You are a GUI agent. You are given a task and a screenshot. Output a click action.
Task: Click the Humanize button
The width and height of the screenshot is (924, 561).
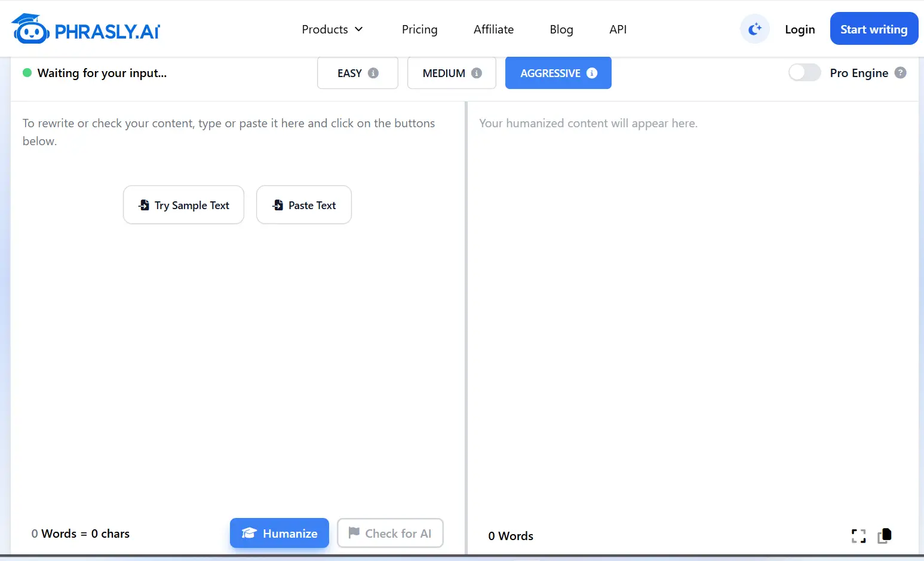coord(280,533)
